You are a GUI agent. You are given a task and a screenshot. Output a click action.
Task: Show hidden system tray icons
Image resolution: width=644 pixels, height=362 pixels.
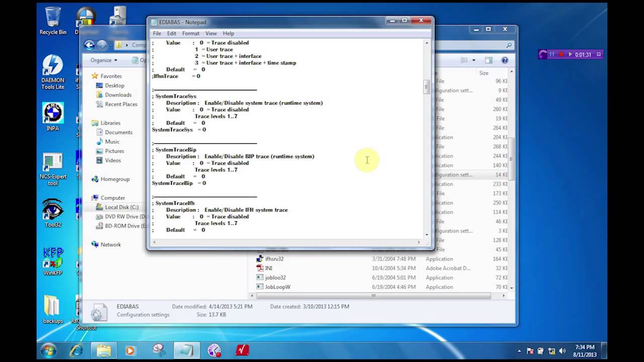519,351
